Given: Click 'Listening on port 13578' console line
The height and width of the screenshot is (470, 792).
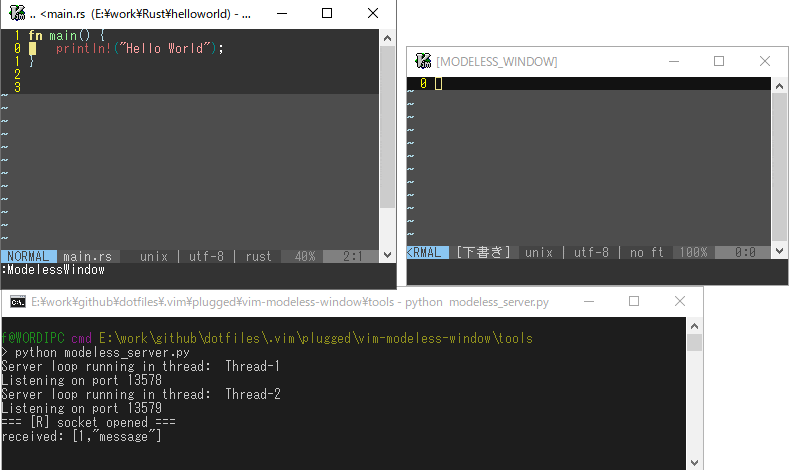Looking at the screenshot, I should tap(81, 380).
